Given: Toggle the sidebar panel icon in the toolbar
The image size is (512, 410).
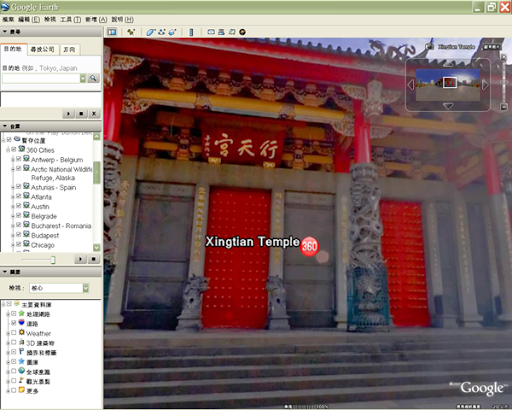Looking at the screenshot, I should point(112,32).
